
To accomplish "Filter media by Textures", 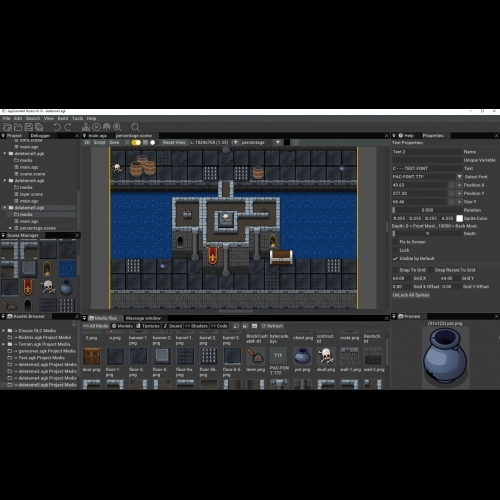I will click(148, 326).
